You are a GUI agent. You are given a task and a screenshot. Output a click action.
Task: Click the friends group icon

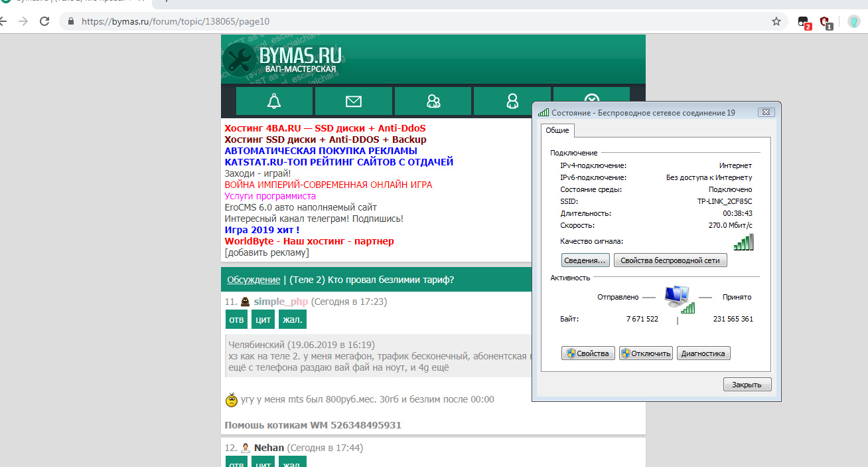coord(433,101)
